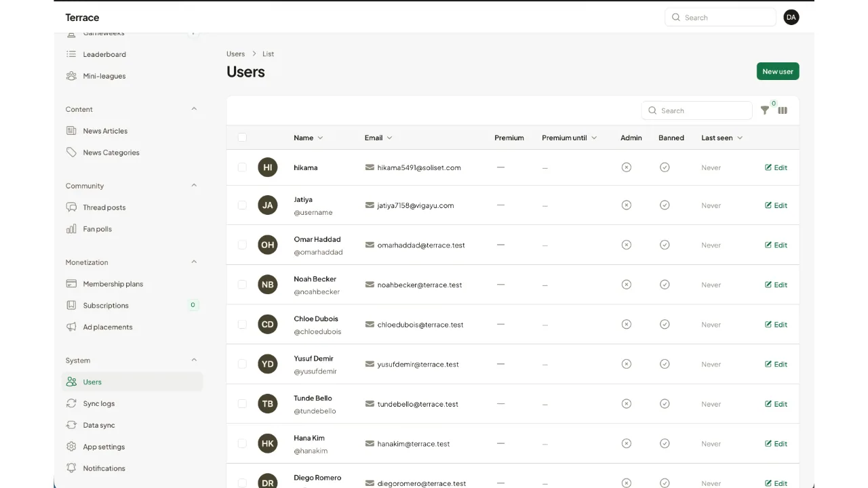Click the envelope icon for omarhaddad@terrace.test
Image resolution: width=868 pixels, height=488 pixels.
(370, 245)
